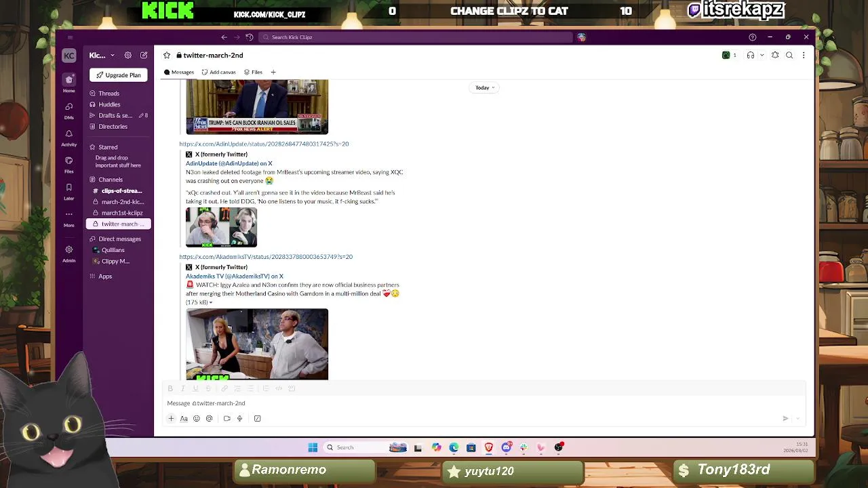Switch to the Files tab

point(253,72)
